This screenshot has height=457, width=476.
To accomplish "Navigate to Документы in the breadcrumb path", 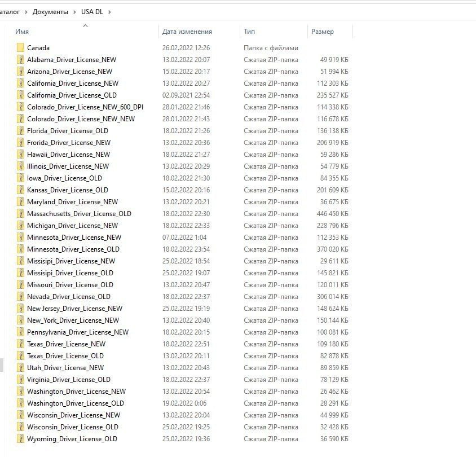I will click(50, 12).
